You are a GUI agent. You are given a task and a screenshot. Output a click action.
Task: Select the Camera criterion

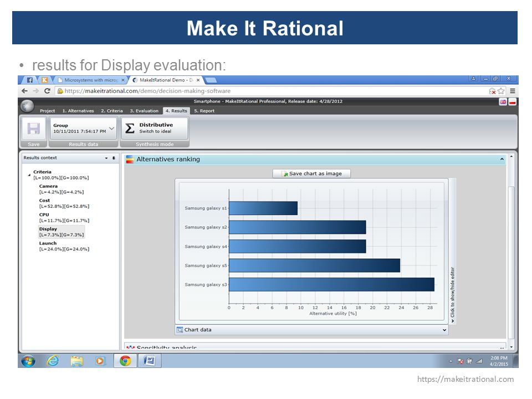click(62, 189)
